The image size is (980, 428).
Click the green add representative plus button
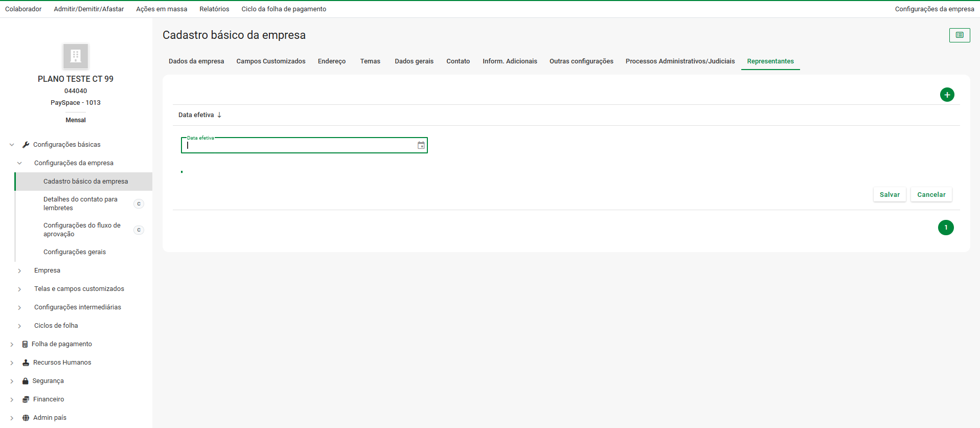(947, 95)
